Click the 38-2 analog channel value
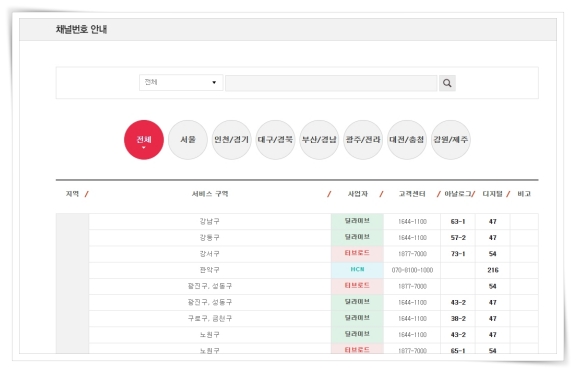Screen dimensions: 576x373 [x=458, y=319]
